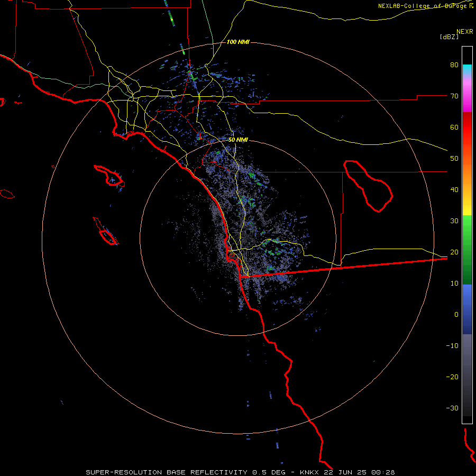
Task: Click the positive 20 value on the dBZ scale
Action: click(x=454, y=252)
